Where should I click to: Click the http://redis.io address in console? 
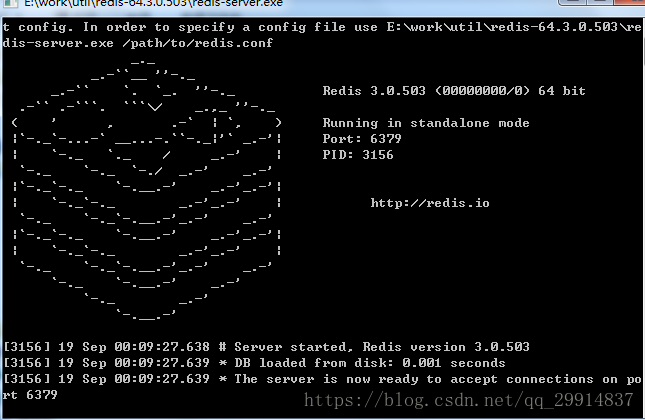point(430,203)
